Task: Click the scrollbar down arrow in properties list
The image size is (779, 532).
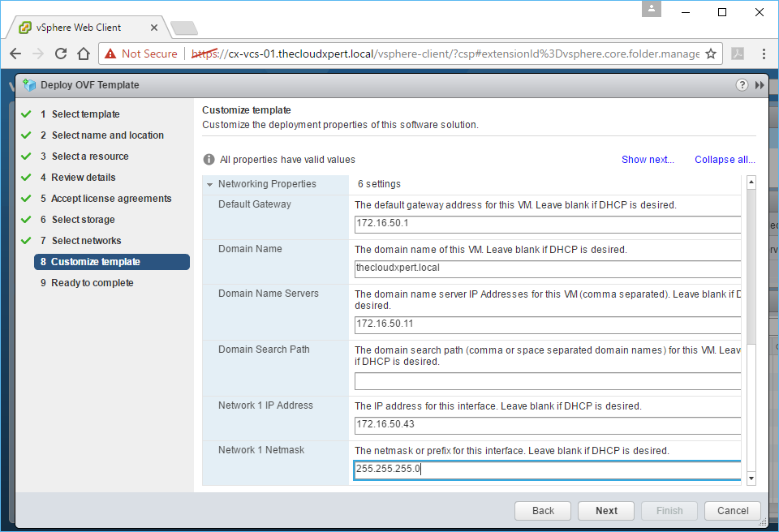Action: coord(751,479)
